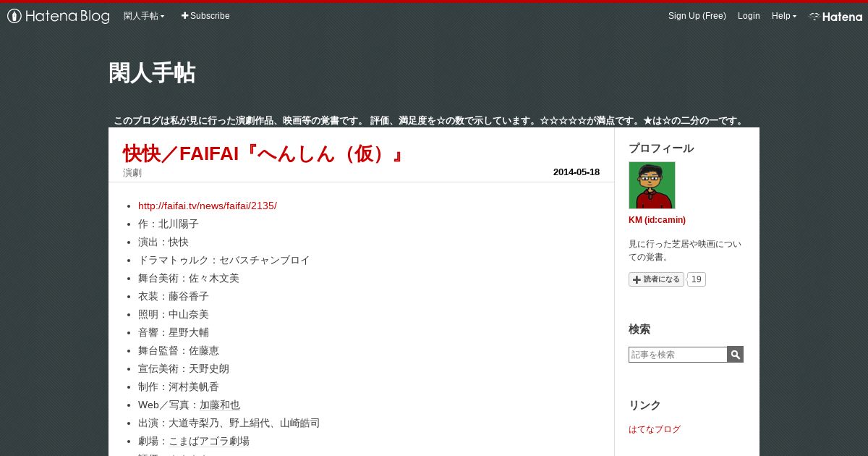Open the KM (id:camin) profile link
This screenshot has height=456, width=868.
[x=657, y=220]
